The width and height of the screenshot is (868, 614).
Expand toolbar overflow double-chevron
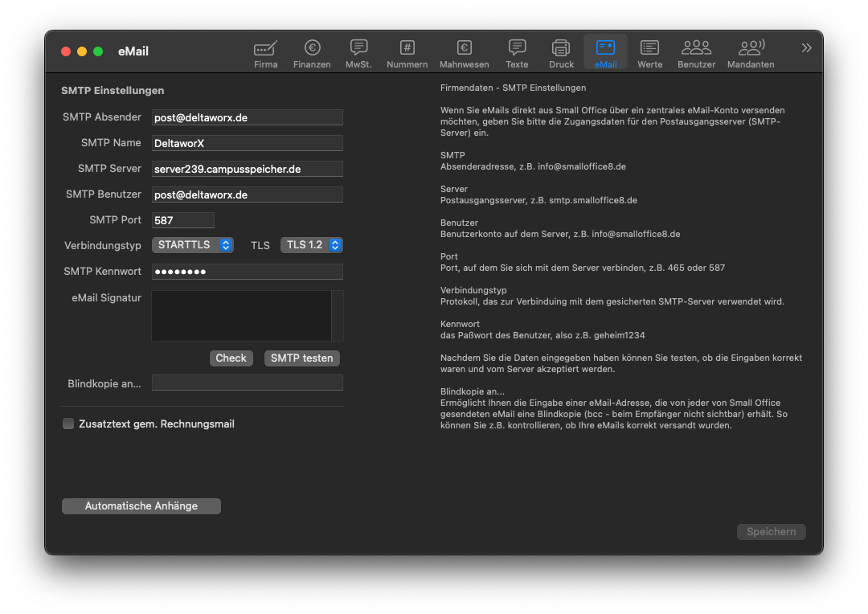(806, 48)
